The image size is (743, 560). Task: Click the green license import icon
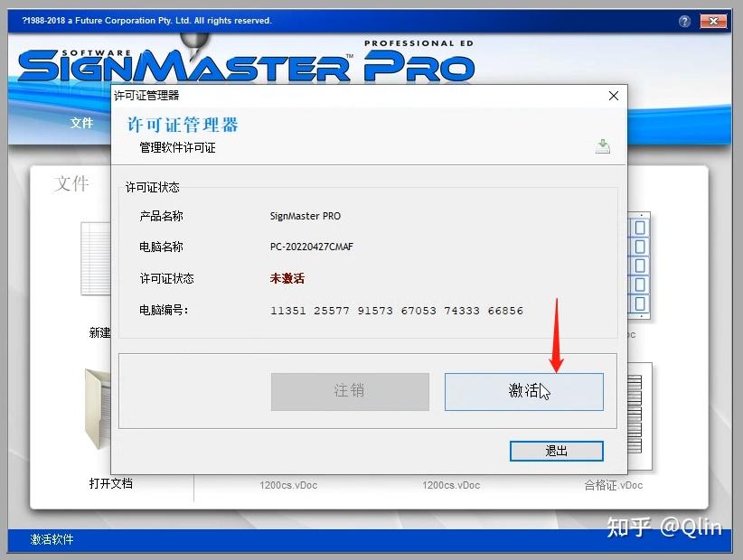click(x=603, y=146)
